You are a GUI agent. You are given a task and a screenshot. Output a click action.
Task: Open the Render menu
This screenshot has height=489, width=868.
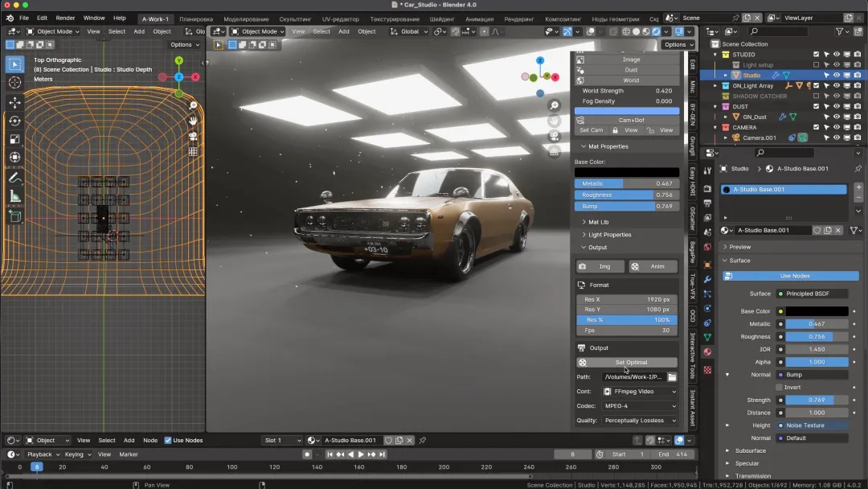coord(65,18)
